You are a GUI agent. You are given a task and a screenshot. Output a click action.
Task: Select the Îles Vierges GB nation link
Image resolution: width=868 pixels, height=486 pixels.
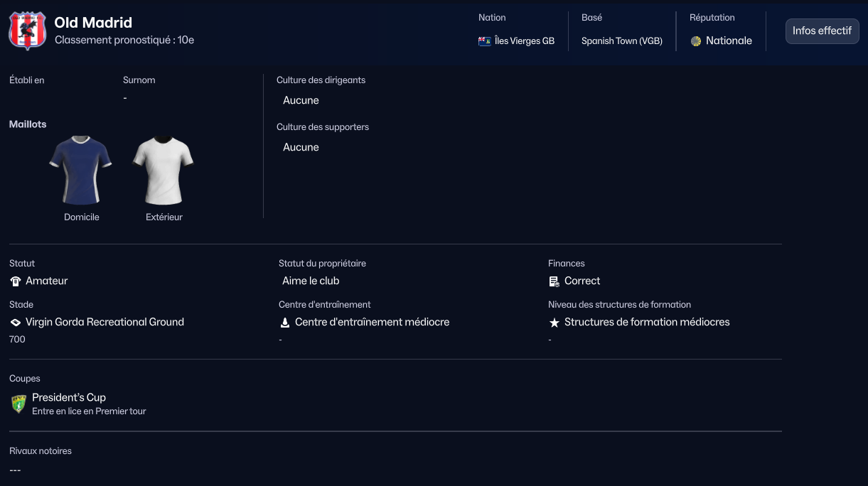click(524, 41)
